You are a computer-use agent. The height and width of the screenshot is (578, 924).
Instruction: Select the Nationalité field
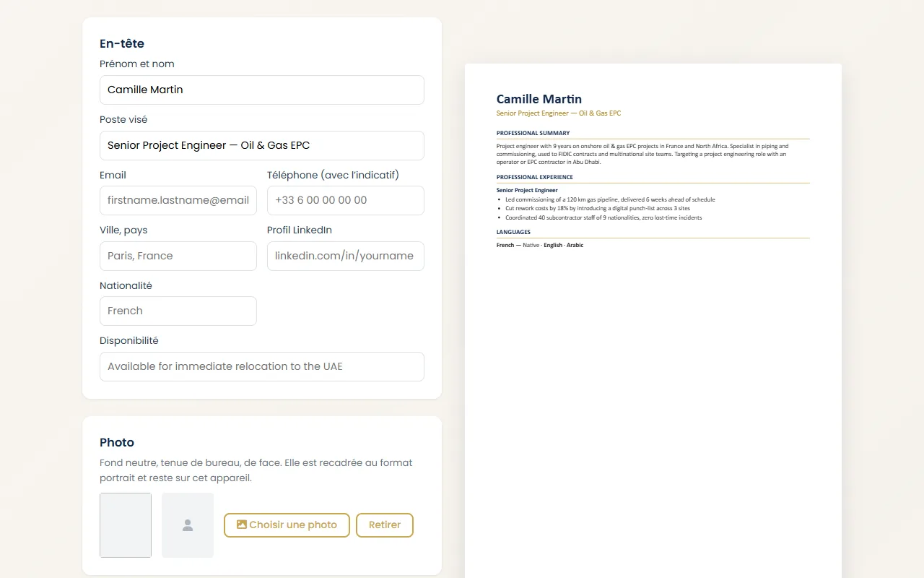pyautogui.click(x=178, y=311)
